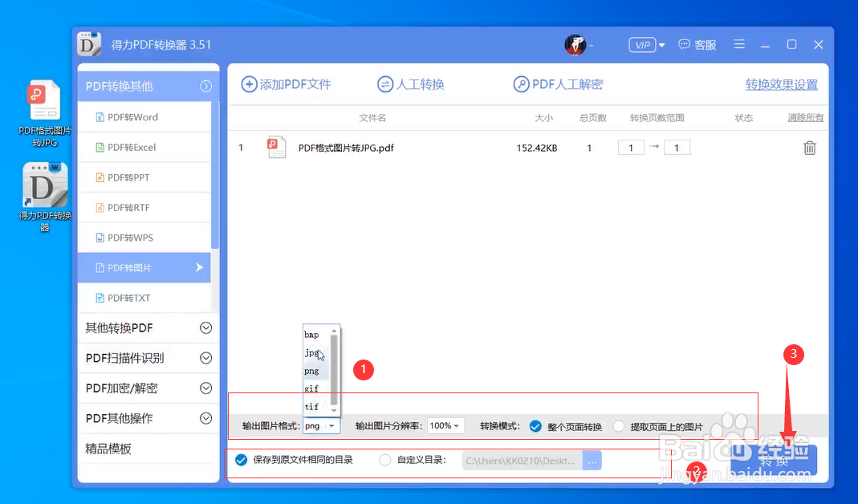The height and width of the screenshot is (504, 858).
Task: Select 提取页面上的图片 mode
Action: 619,426
